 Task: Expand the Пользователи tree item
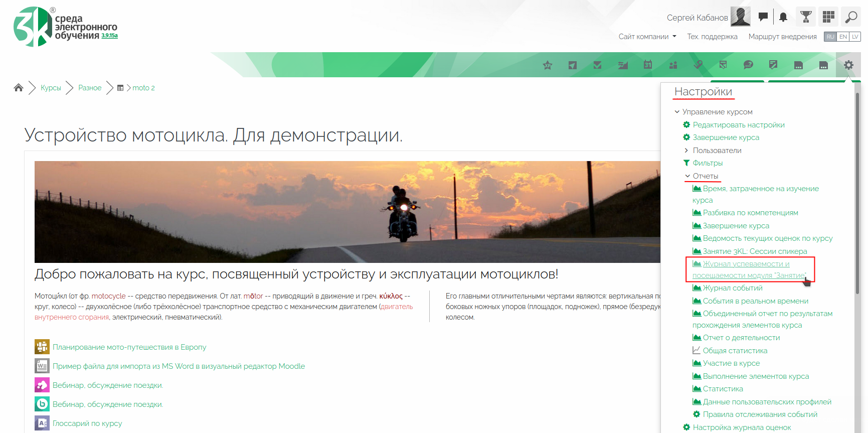686,151
